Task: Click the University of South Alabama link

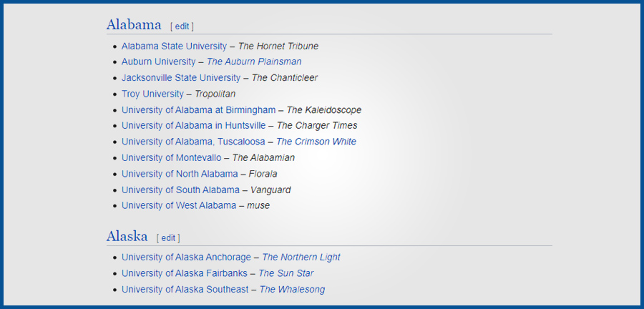Action: point(180,190)
